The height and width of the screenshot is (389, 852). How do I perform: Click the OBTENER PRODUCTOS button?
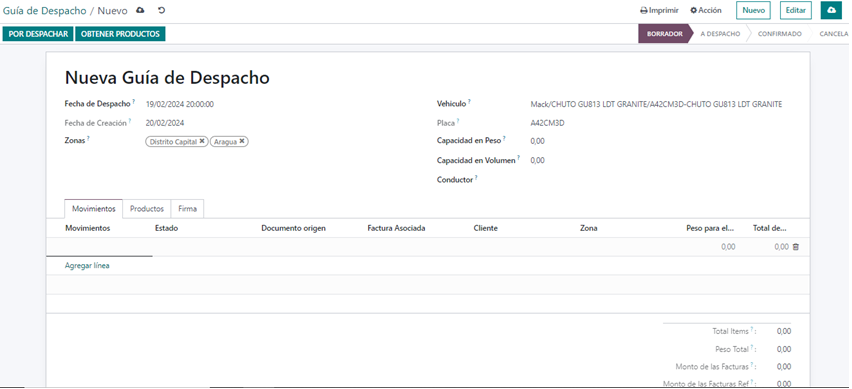pyautogui.click(x=120, y=34)
